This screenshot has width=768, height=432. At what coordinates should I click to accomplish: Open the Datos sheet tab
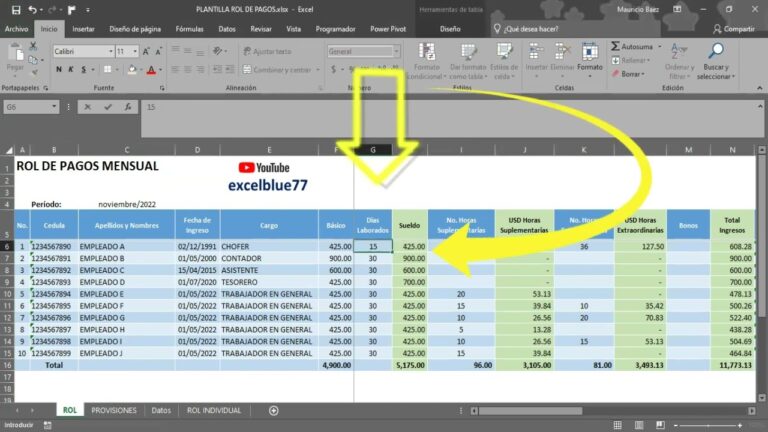161,410
